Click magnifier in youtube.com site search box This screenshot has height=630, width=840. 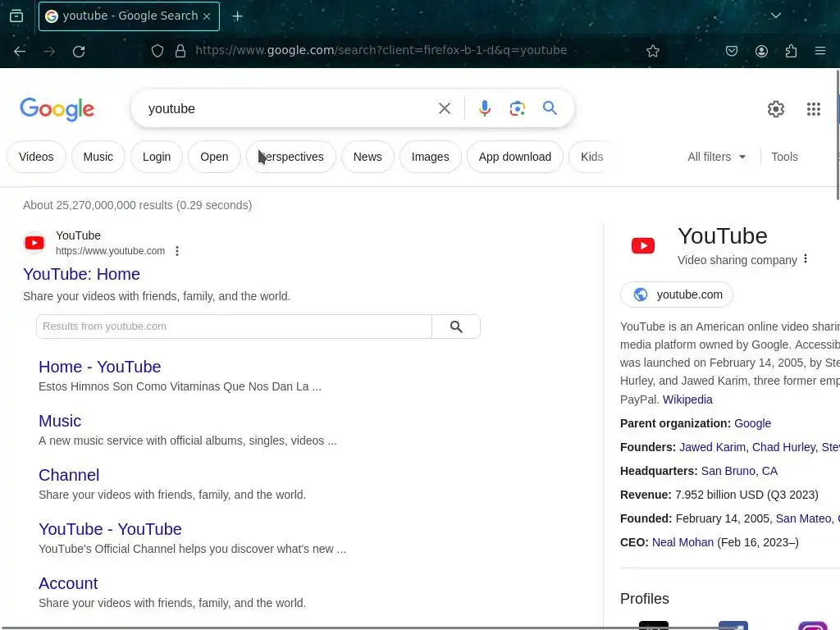point(456,326)
